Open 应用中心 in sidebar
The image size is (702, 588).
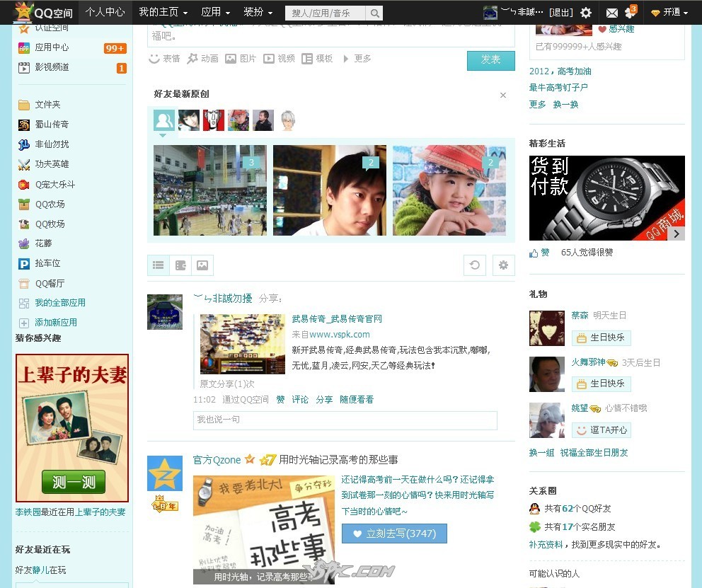coord(44,47)
